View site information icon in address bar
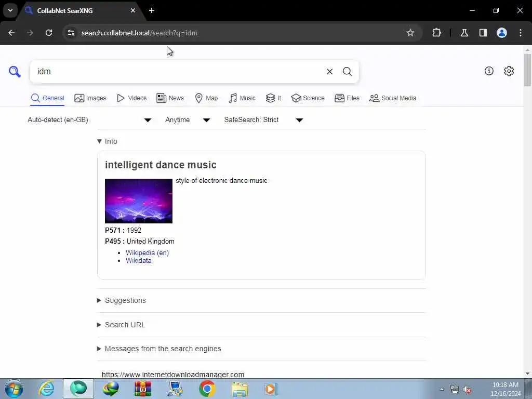The height and width of the screenshot is (399, 532). (x=71, y=33)
